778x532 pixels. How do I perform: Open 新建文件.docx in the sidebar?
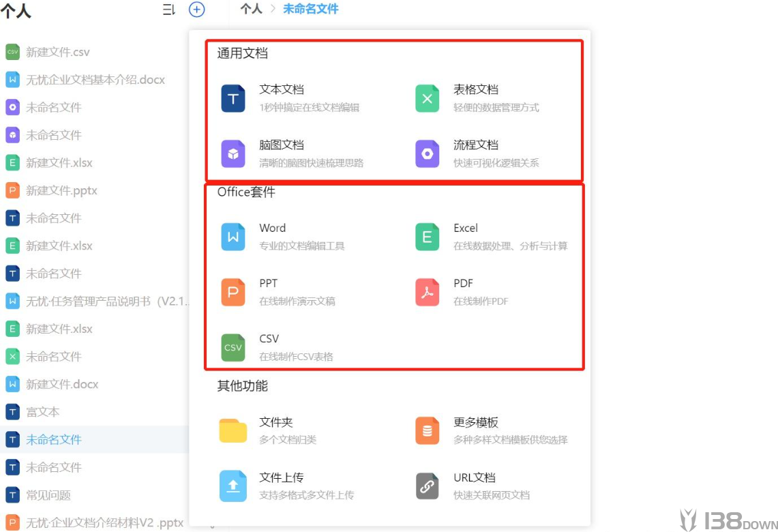[62, 384]
